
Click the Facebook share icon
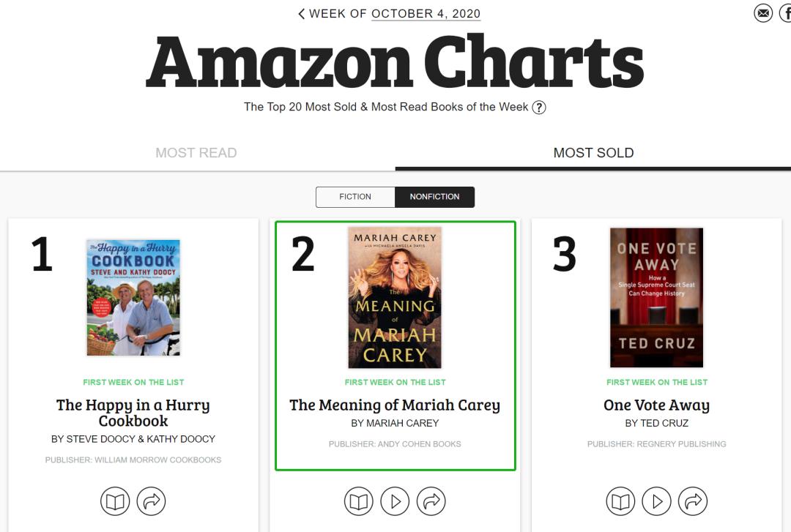point(785,13)
